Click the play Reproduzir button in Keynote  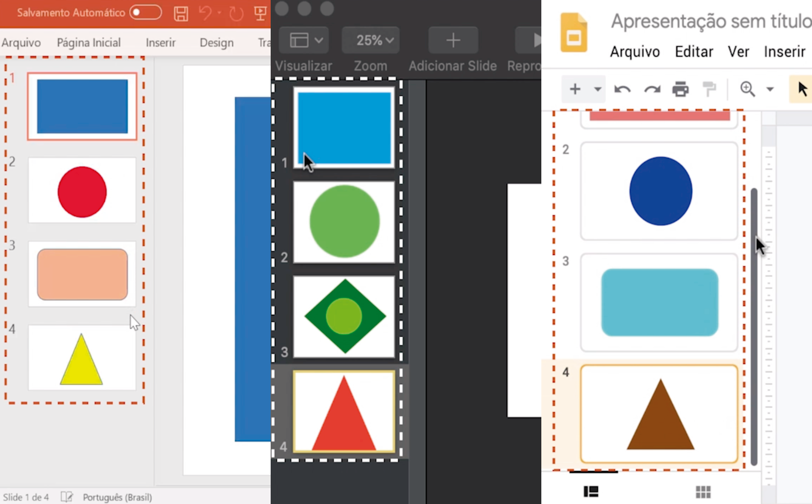pyautogui.click(x=528, y=40)
